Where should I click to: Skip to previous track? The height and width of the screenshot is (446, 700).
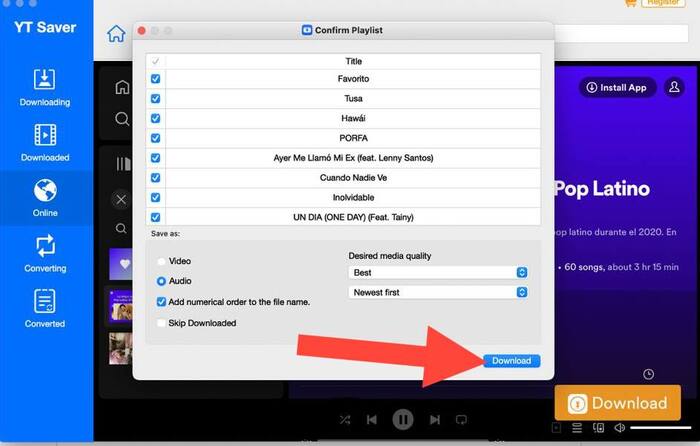click(371, 420)
